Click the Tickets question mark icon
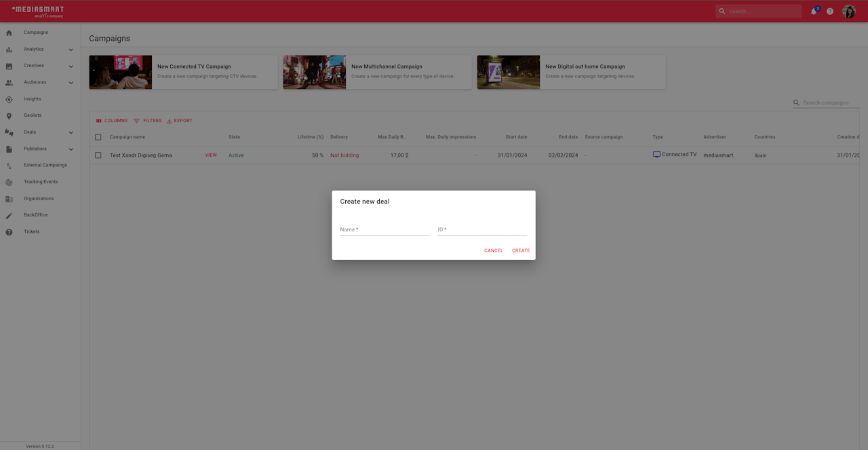The height and width of the screenshot is (450, 868). point(9,232)
